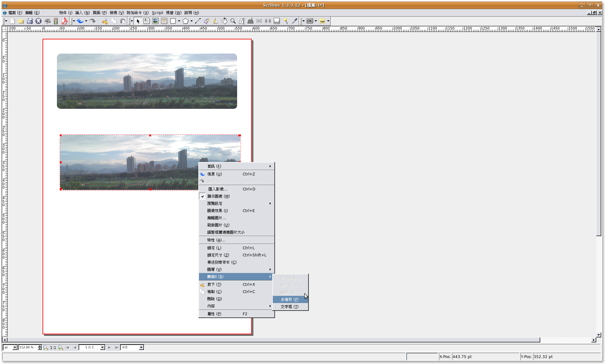Activate the Zoom magnifier tool
Viewport: 605px width, 364px height.
(x=233, y=21)
